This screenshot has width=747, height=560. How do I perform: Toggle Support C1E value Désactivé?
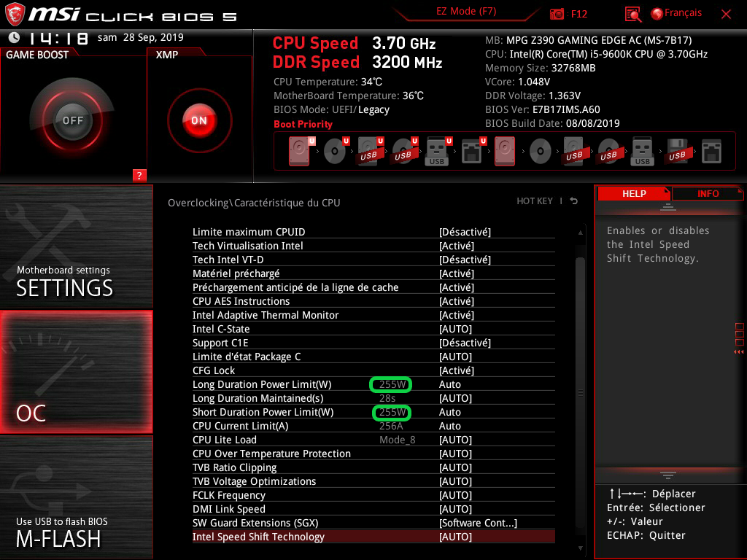[465, 343]
